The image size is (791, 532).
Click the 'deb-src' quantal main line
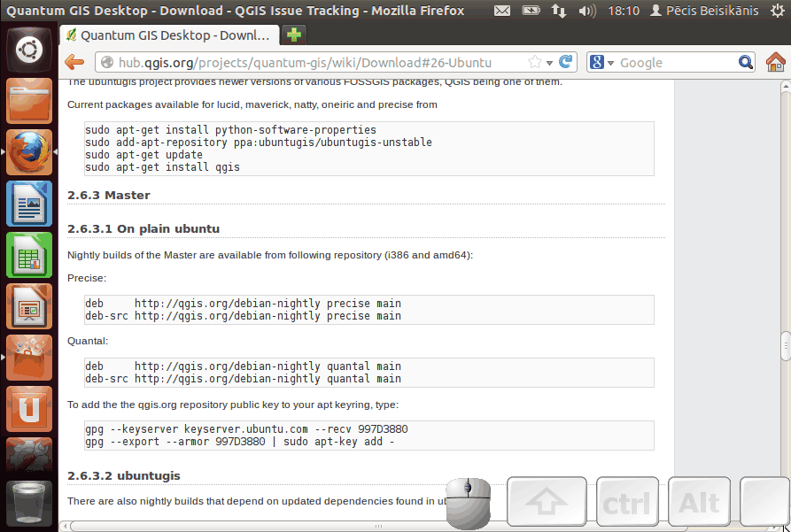pos(244,379)
